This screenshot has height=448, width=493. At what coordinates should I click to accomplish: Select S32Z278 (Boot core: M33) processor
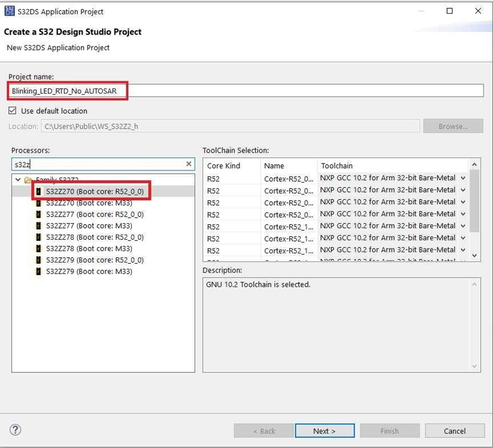(89, 249)
